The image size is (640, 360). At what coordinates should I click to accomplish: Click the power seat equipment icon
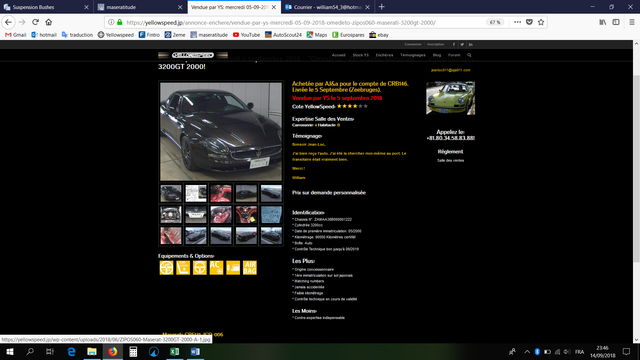(183, 268)
